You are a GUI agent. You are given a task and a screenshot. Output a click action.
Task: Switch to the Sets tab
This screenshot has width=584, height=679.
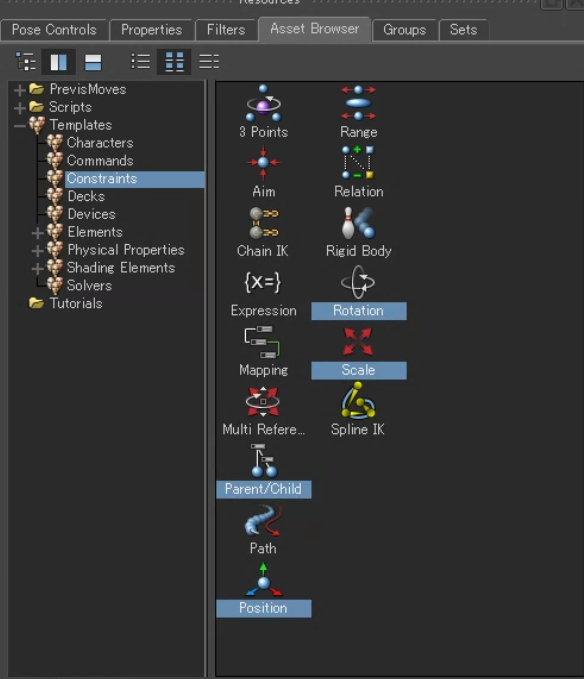pos(463,29)
